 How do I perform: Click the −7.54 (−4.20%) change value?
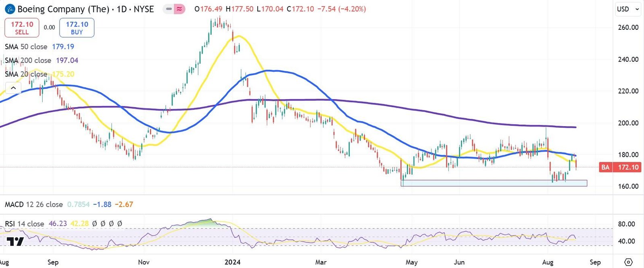(341, 9)
